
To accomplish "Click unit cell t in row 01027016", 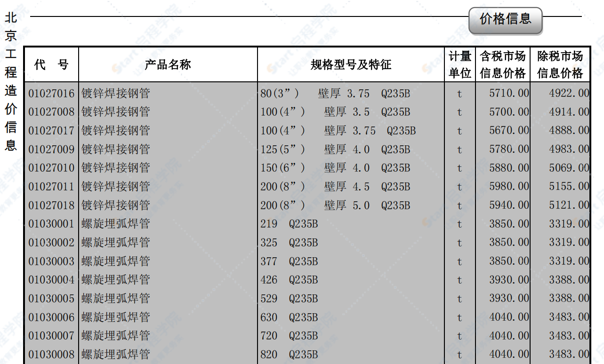I will pos(459,94).
